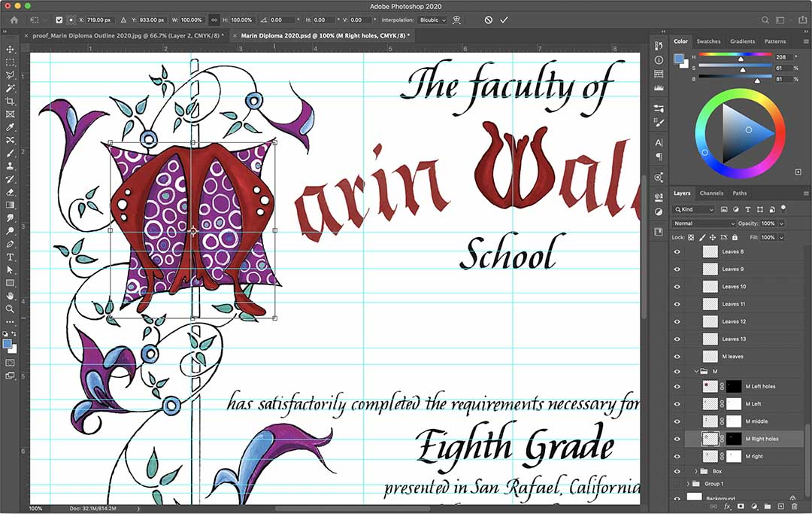Screen dimensions: 812x514
Task: Open the Layers panel options menu
Action: coord(805,193)
